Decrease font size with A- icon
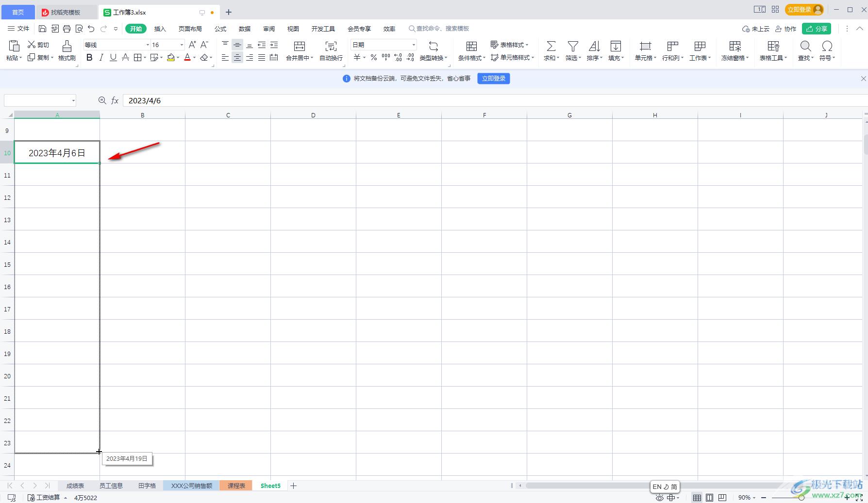 [x=204, y=45]
